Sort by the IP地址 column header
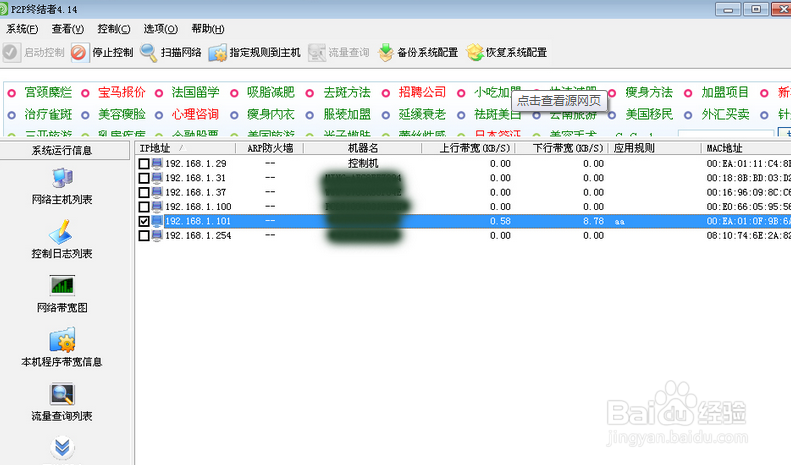This screenshot has height=465, width=791. [185, 148]
